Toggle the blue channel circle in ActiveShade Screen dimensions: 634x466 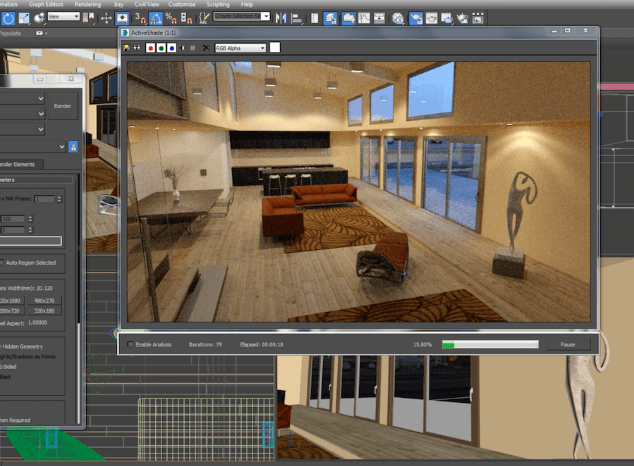point(172,47)
